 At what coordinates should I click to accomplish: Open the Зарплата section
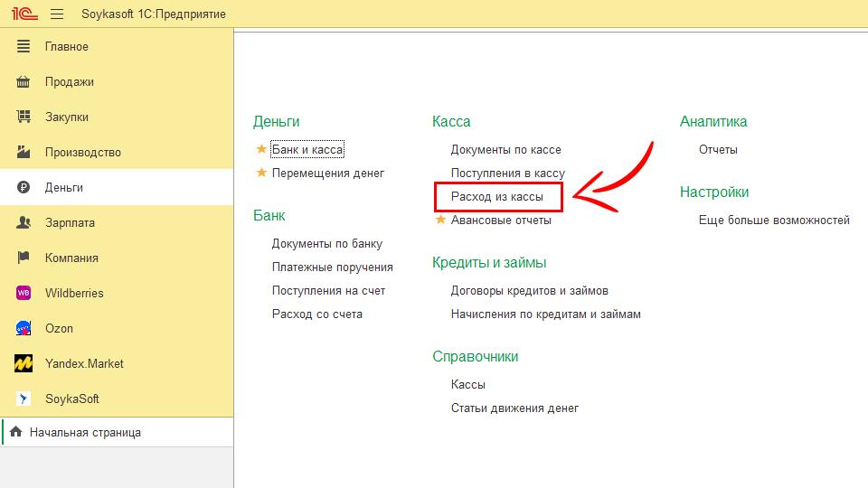coord(70,222)
